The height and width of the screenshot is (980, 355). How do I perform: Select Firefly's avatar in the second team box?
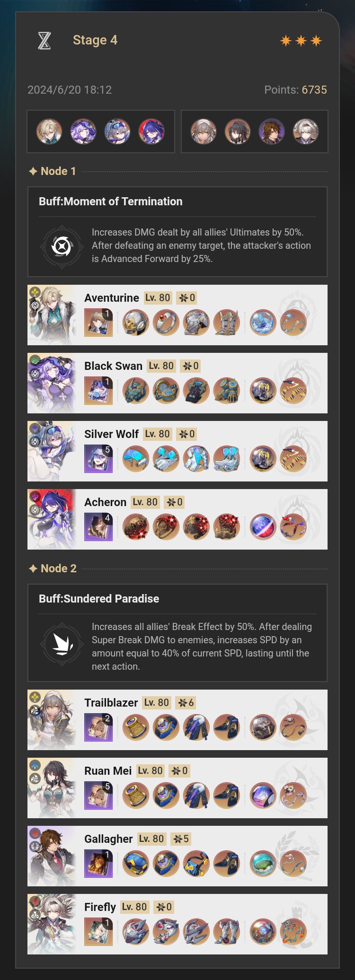(x=306, y=131)
